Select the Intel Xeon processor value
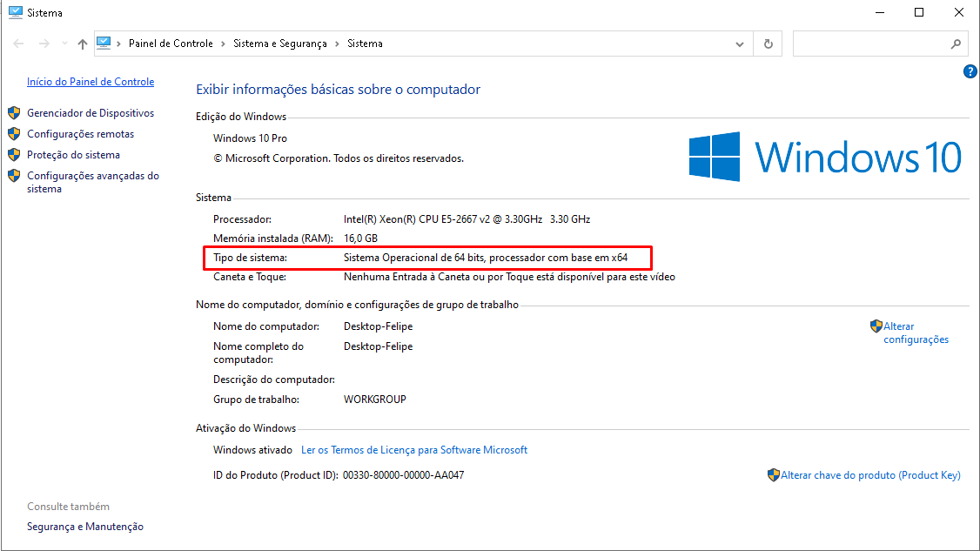 click(467, 219)
